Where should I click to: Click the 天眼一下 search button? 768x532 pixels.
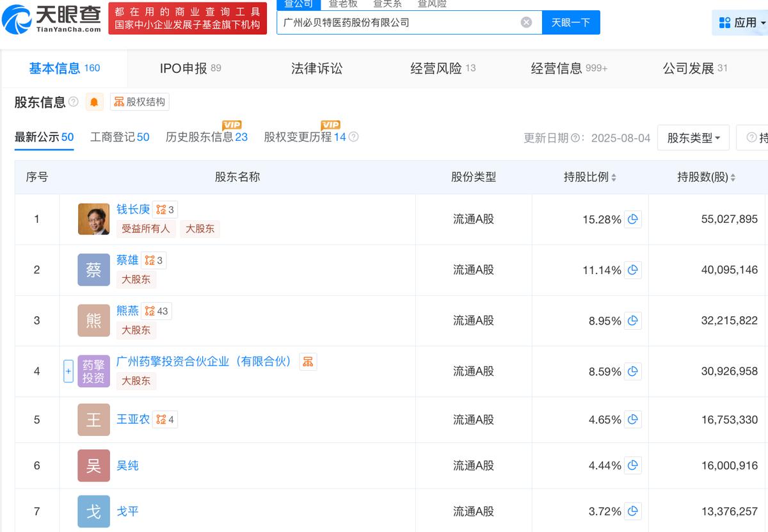tap(571, 22)
